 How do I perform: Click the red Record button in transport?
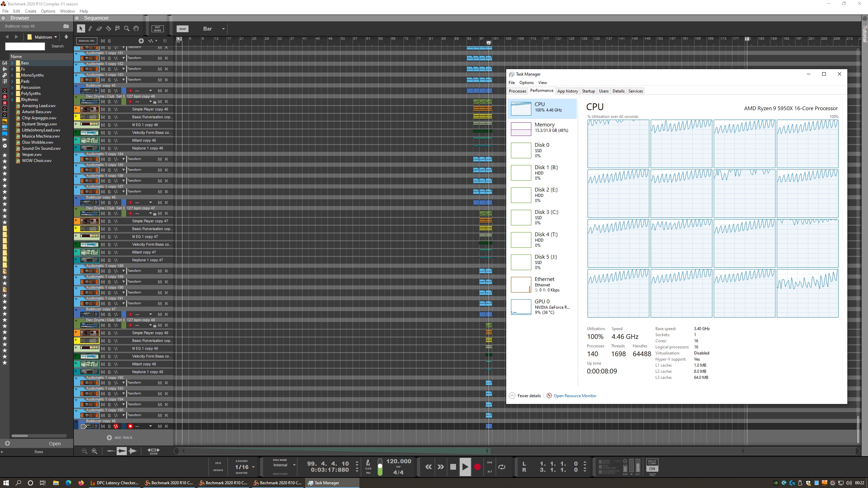(477, 467)
